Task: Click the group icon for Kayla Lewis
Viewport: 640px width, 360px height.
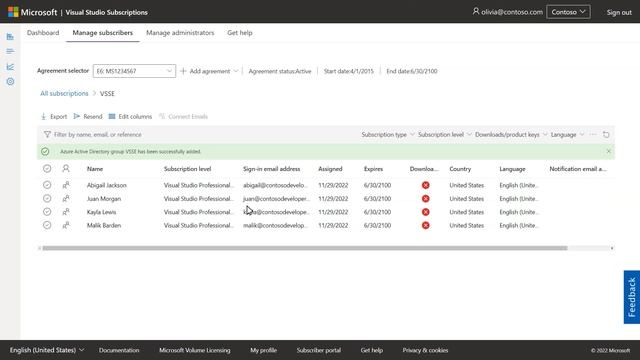Action: 66,212
